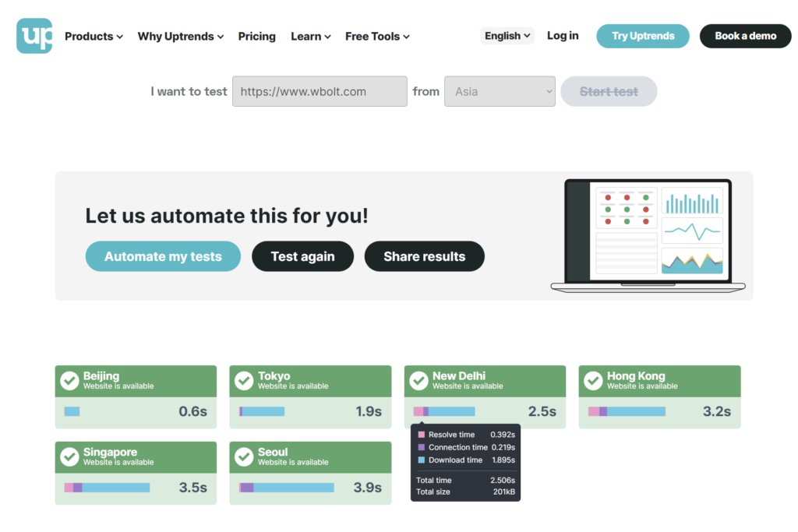This screenshot has width=798, height=532.
Task: Click the 3.2s Hong Kong result value
Action: coord(717,411)
